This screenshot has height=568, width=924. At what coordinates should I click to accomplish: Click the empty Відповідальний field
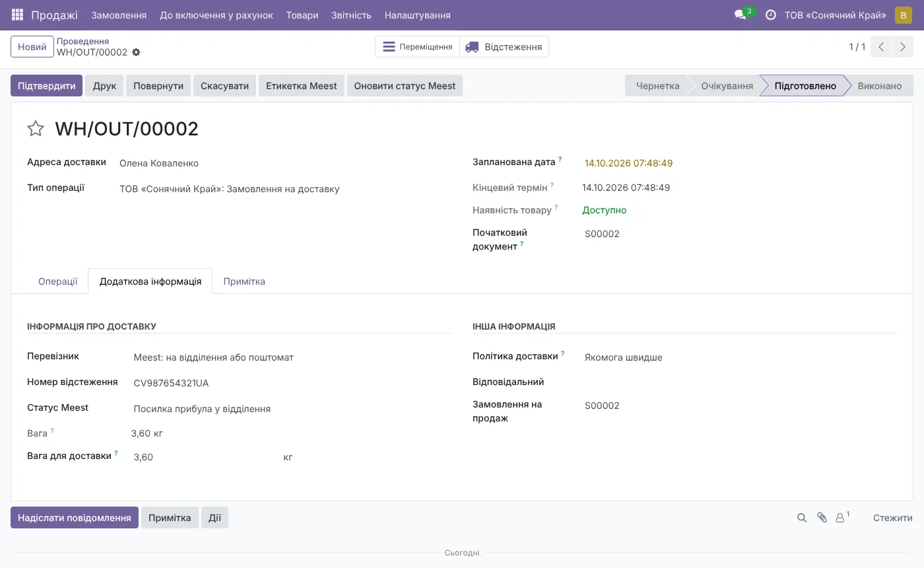point(739,382)
